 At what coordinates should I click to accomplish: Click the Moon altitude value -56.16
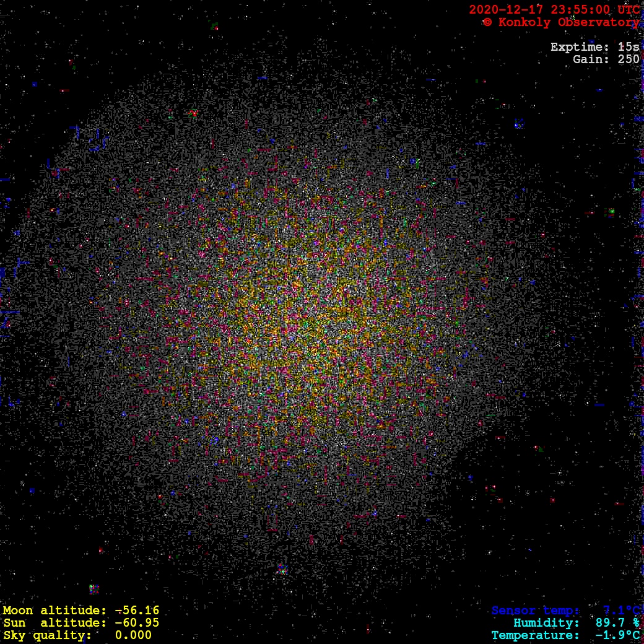point(137,611)
